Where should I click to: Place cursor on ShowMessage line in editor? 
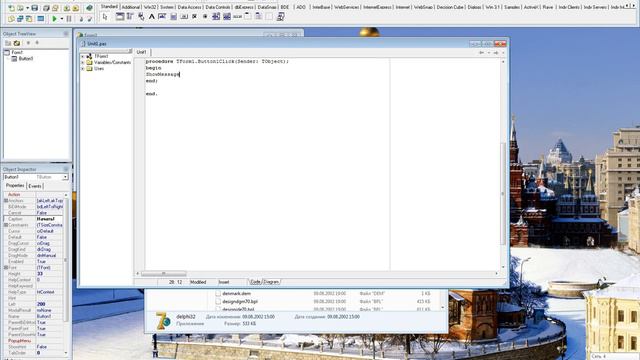[x=162, y=74]
